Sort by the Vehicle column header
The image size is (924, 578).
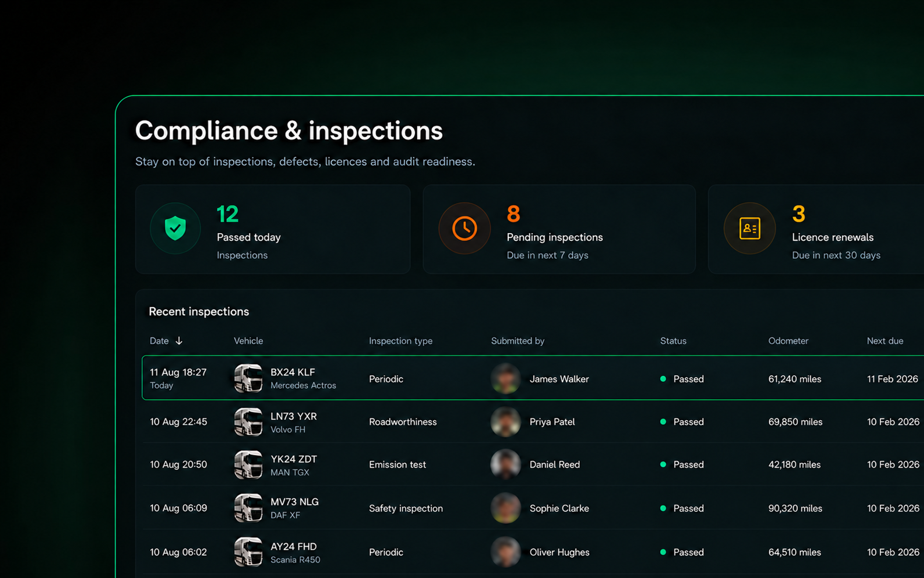click(249, 340)
